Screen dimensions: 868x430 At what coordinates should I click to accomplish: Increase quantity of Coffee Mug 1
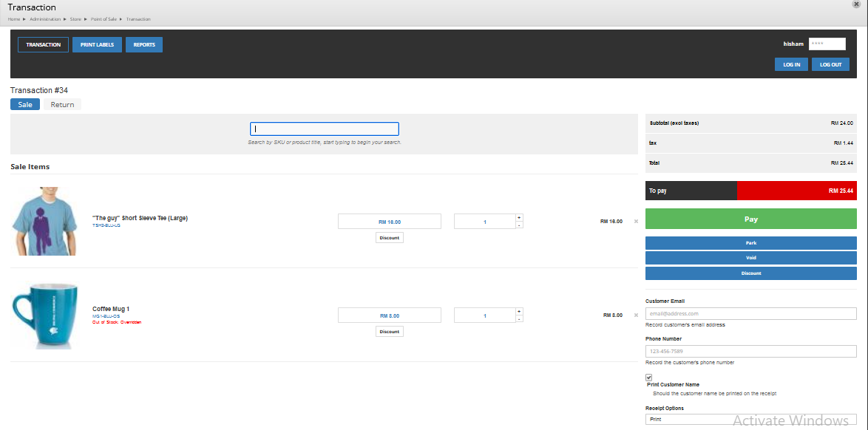(x=519, y=312)
